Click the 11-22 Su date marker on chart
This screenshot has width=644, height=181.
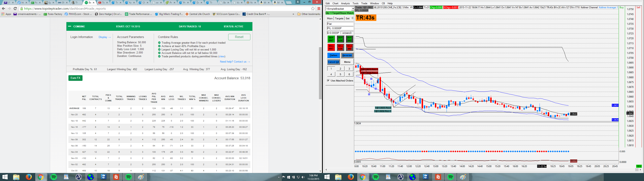tap(542, 166)
